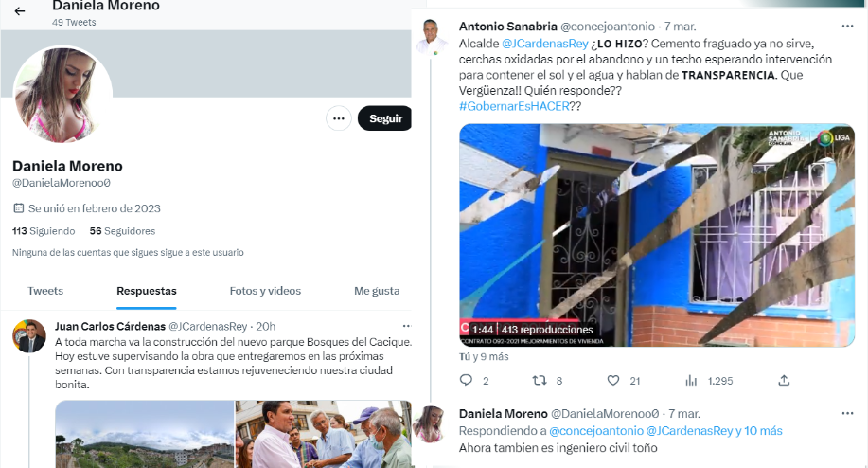868x468 pixels.
Task: Open more options on Antonio Sanabria's tweet
Action: [x=847, y=26]
